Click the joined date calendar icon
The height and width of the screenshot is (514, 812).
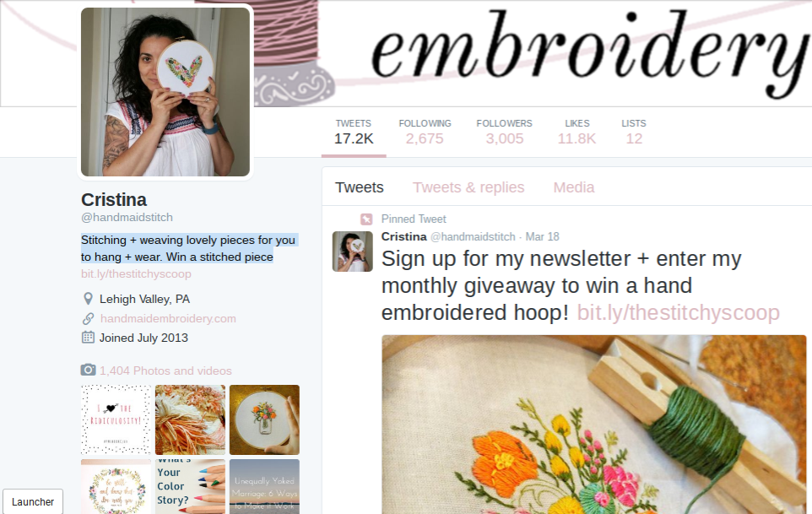tap(88, 338)
